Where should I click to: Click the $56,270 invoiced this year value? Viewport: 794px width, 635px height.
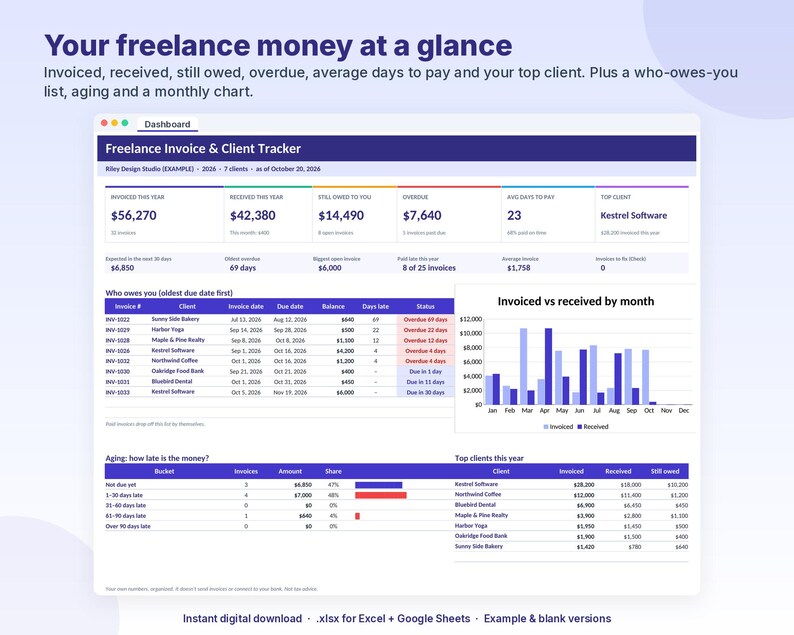pyautogui.click(x=134, y=216)
